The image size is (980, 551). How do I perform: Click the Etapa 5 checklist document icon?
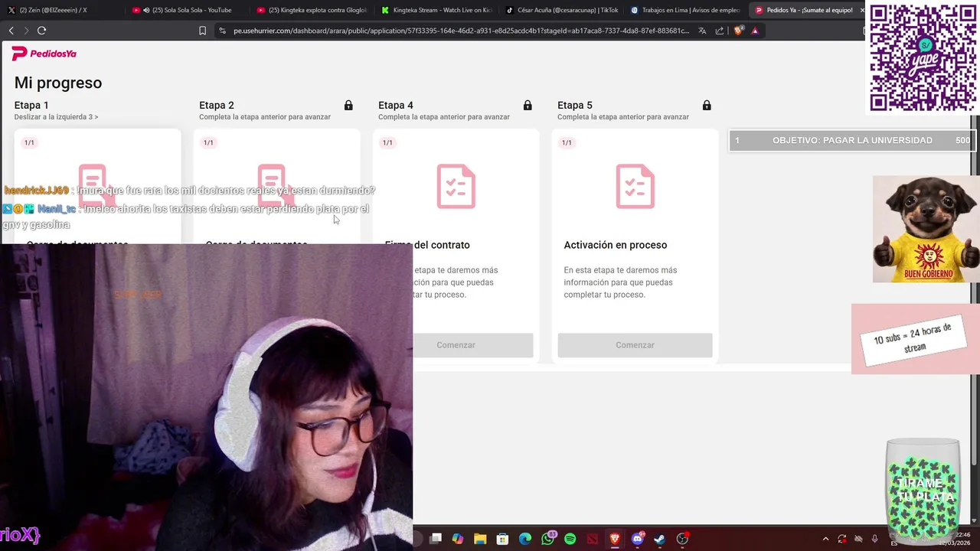pos(635,186)
